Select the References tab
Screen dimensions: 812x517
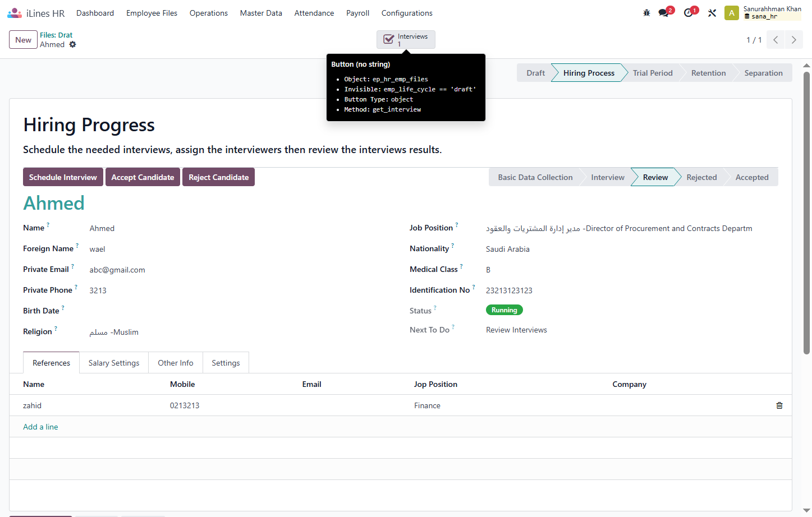[51, 363]
